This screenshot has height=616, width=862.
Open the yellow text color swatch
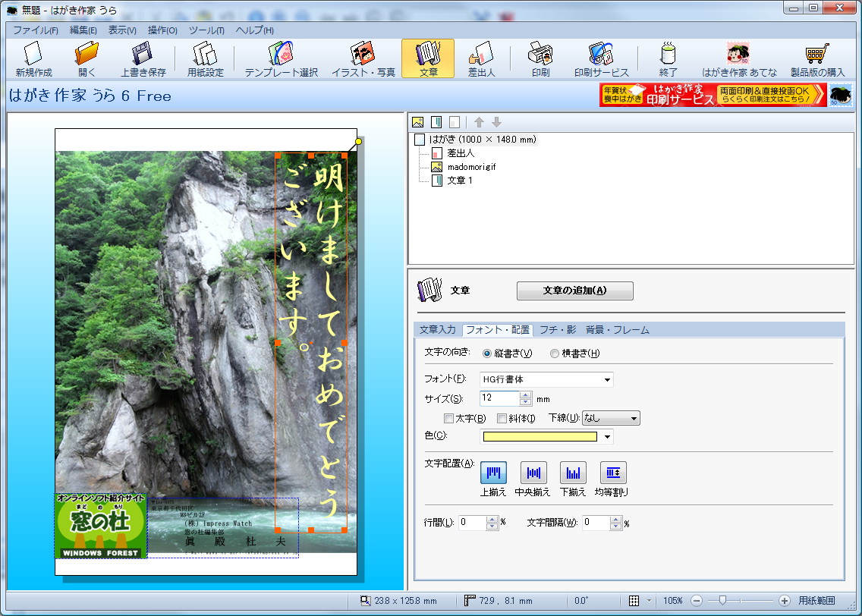click(540, 436)
